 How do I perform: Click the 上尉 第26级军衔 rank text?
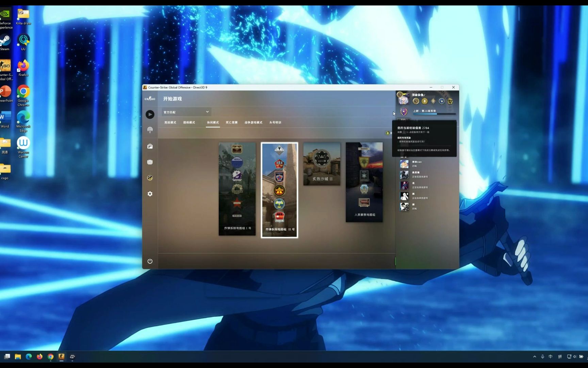[424, 111]
